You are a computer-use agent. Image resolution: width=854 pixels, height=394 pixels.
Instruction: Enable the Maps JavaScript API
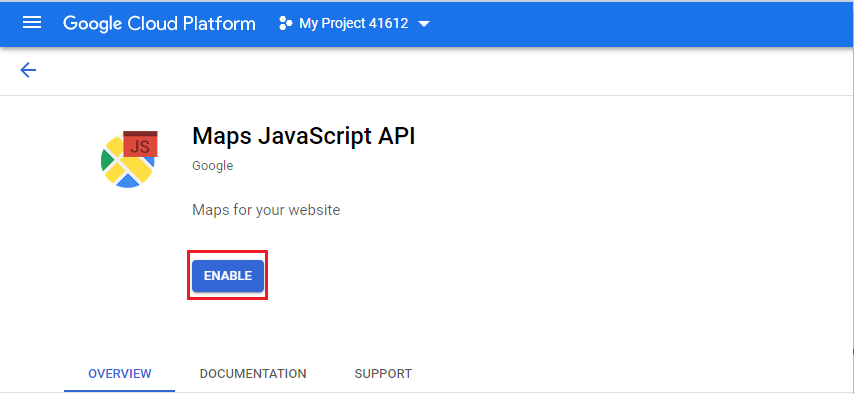pyautogui.click(x=228, y=276)
